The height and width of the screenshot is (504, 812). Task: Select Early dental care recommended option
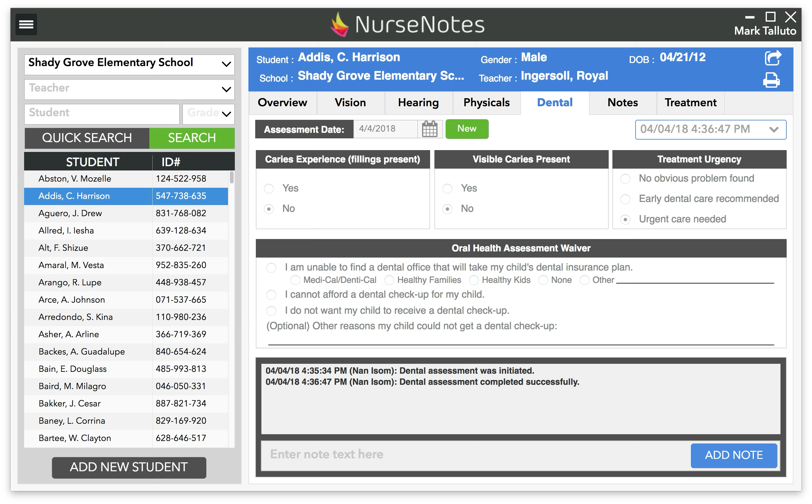coord(625,199)
